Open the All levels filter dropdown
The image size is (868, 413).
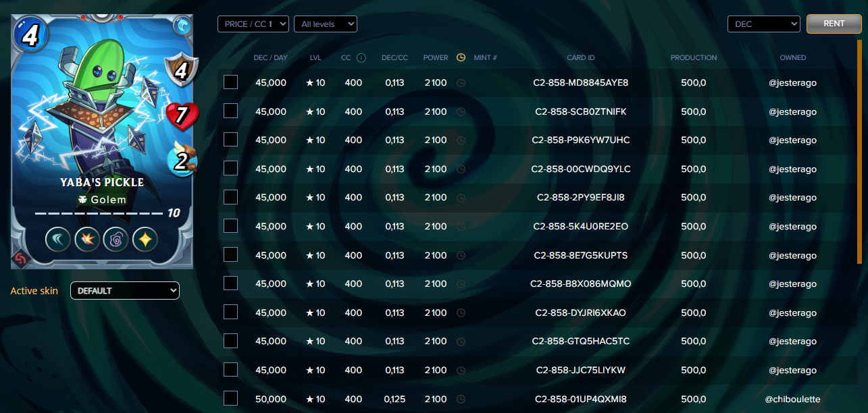(326, 24)
